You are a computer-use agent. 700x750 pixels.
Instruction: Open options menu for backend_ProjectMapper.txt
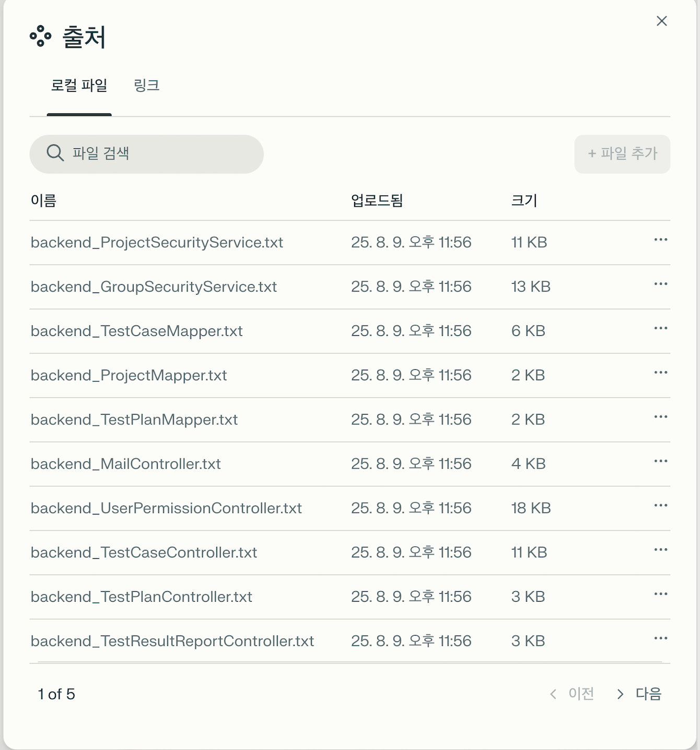(661, 372)
